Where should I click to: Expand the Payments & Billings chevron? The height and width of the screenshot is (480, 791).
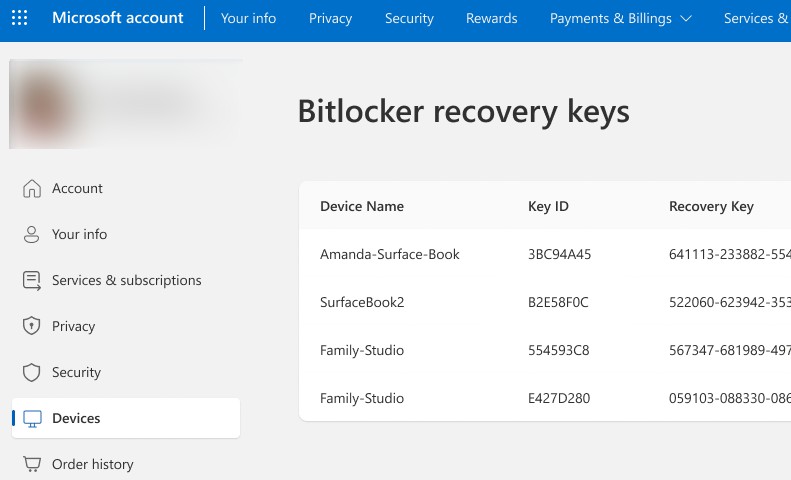(x=686, y=19)
